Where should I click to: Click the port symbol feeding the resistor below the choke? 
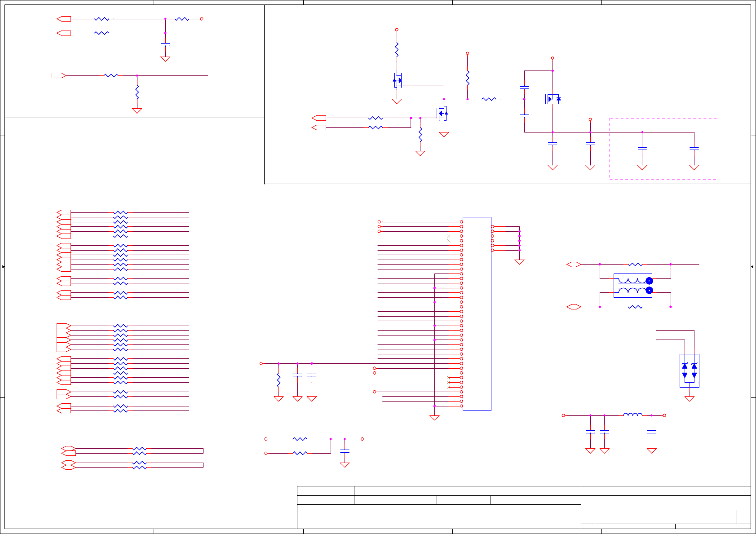click(x=574, y=307)
